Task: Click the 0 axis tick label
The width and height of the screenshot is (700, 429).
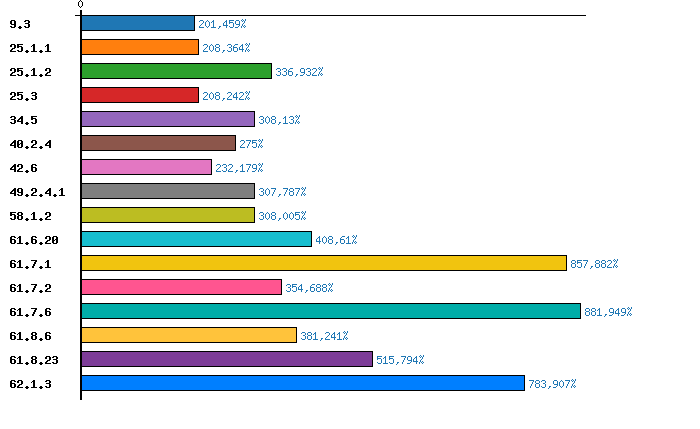Action: point(80,5)
